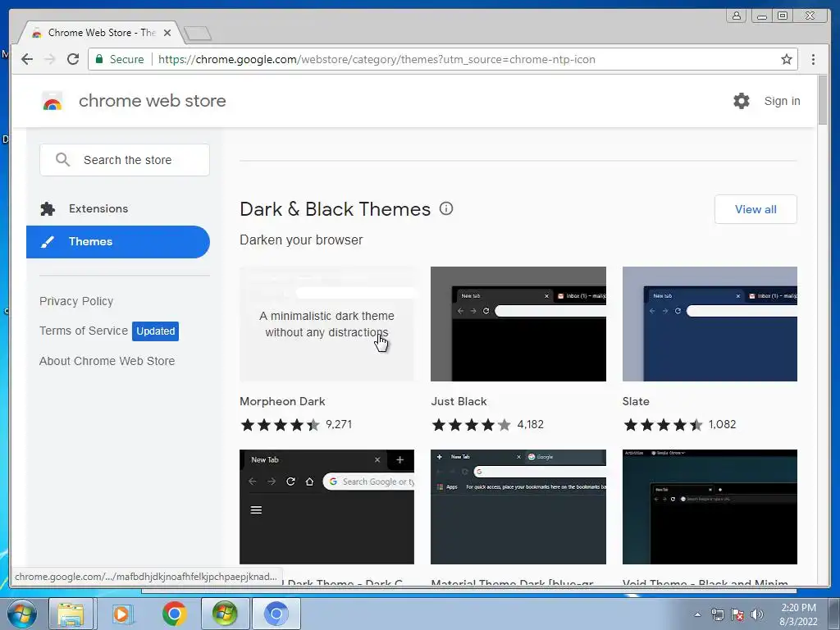Image resolution: width=840 pixels, height=630 pixels.
Task: Open a new browser tab
Action: [198, 34]
